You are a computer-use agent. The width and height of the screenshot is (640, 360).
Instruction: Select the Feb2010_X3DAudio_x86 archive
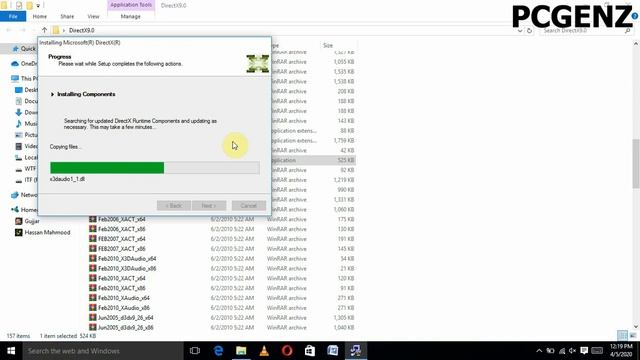click(x=127, y=269)
